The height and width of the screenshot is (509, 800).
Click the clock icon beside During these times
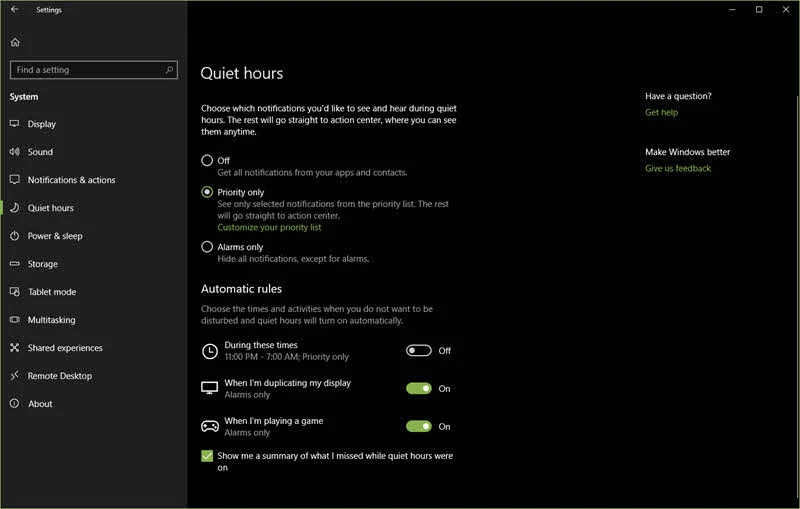tap(210, 351)
